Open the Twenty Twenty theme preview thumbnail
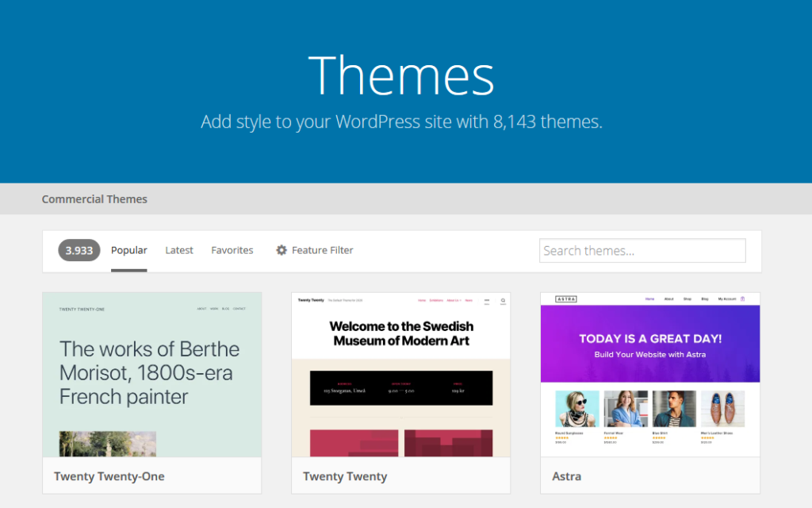The width and height of the screenshot is (812, 508). 400,375
